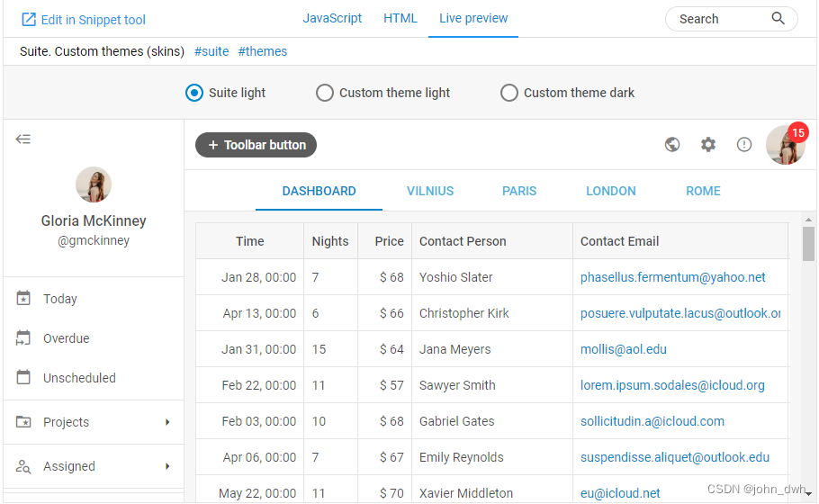
Task: Expand the Projects submenu arrow
Action: [x=167, y=422]
